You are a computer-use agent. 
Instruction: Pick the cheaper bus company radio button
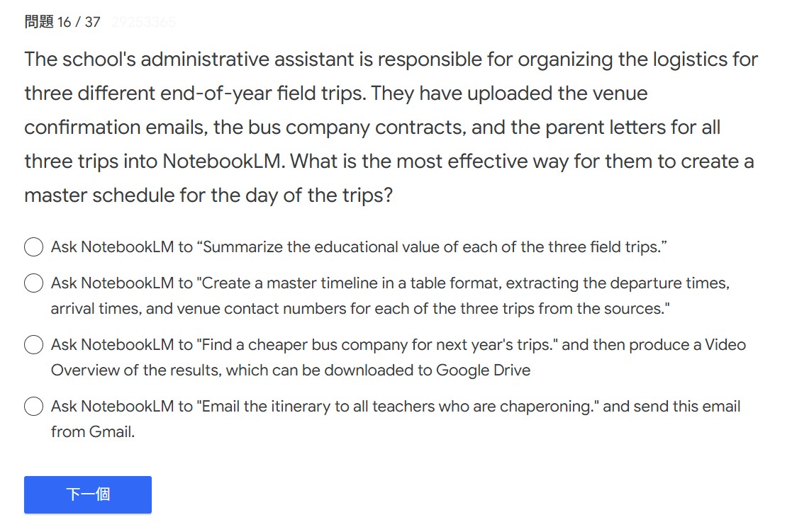pyautogui.click(x=34, y=345)
